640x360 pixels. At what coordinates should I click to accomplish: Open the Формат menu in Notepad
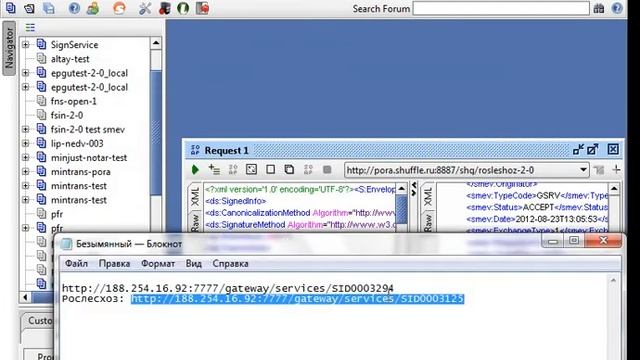(158, 264)
